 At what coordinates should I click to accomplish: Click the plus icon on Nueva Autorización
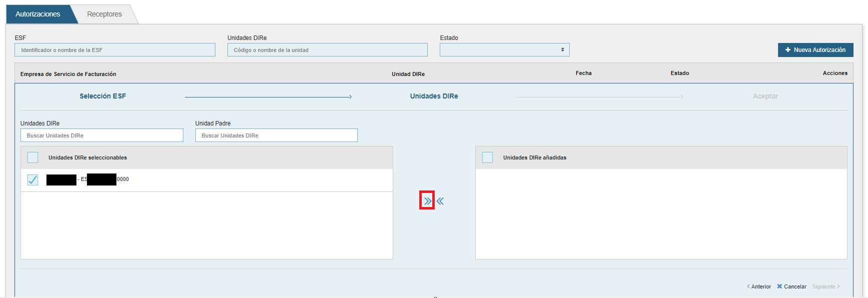pos(788,50)
